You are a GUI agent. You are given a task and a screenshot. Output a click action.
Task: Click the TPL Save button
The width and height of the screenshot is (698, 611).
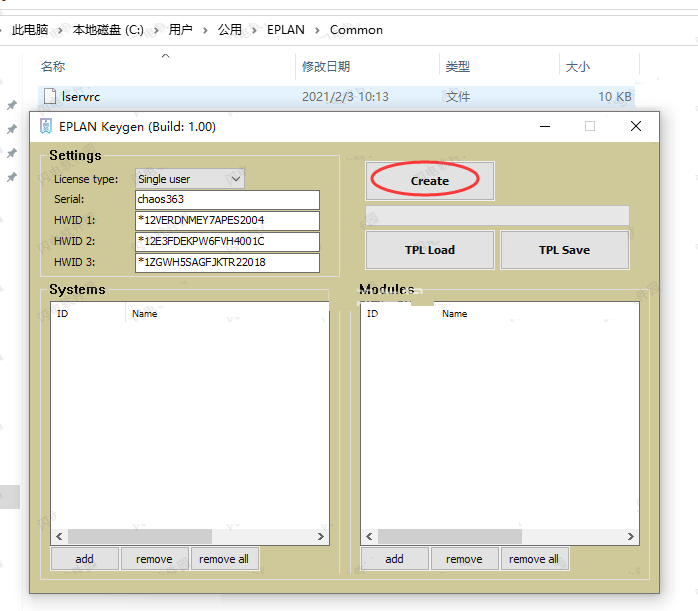click(564, 250)
